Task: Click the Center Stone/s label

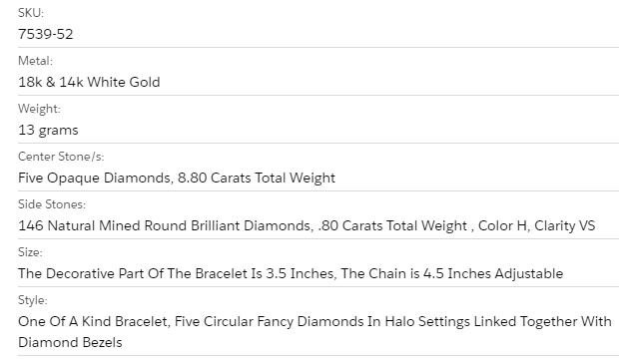Action: point(61,157)
